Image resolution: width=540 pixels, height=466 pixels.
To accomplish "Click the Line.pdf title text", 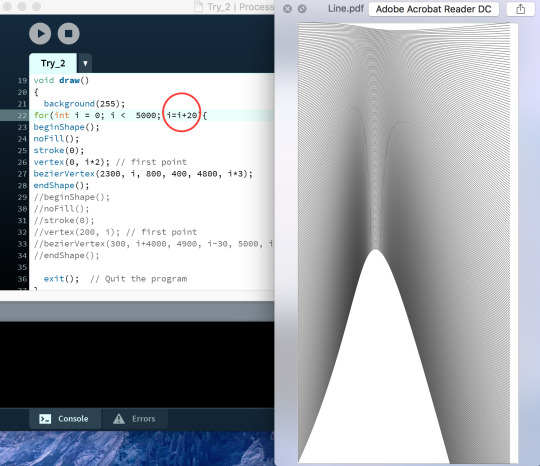I will pyautogui.click(x=345, y=8).
